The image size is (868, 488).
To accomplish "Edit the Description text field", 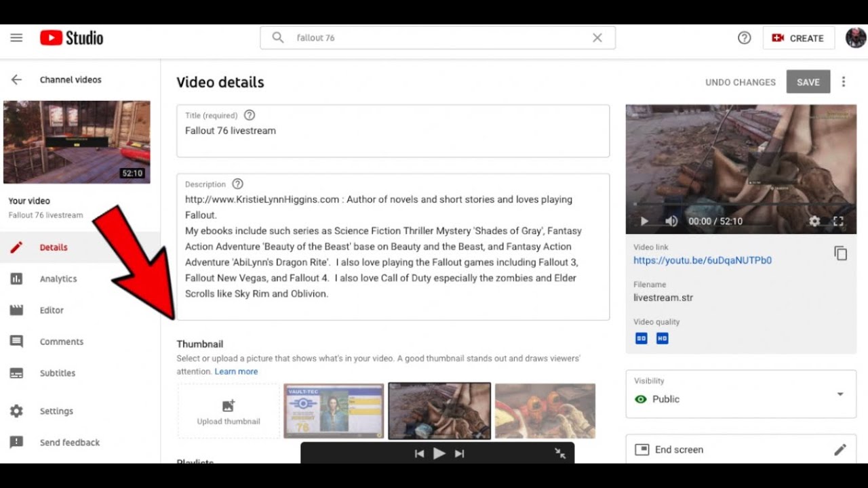I will click(x=393, y=247).
